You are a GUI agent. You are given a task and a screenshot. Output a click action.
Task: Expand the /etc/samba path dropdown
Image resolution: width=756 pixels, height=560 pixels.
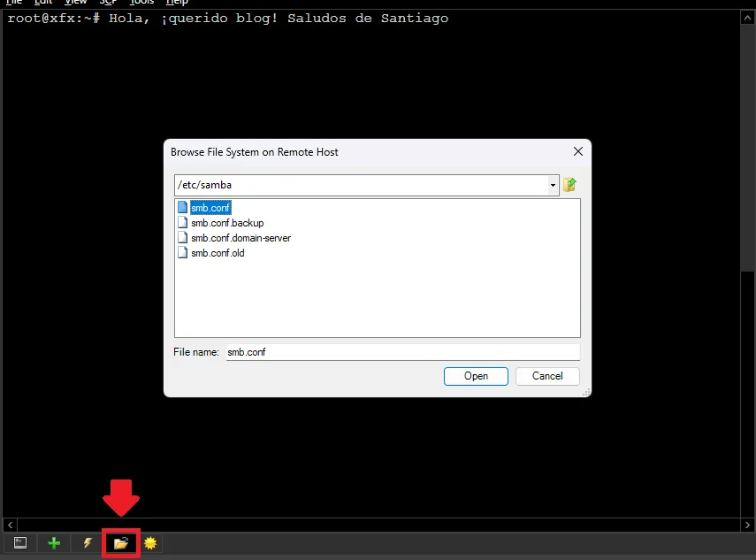554,186
